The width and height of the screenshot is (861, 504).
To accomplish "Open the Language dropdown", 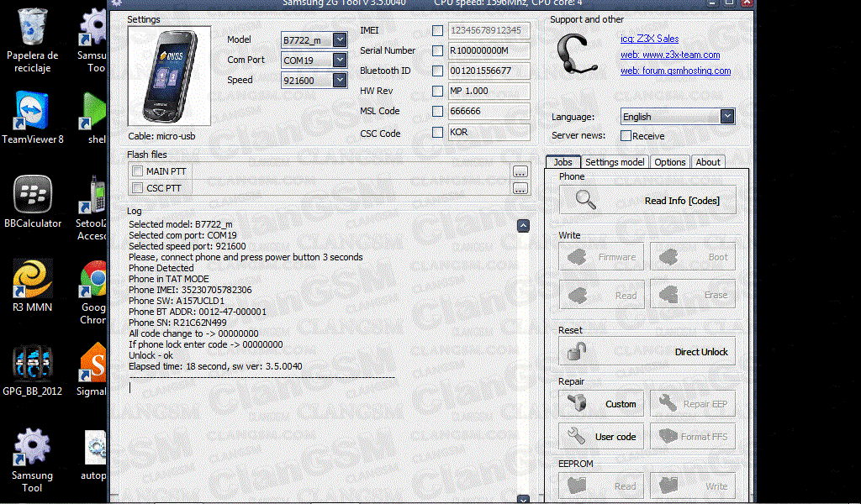I will click(x=727, y=116).
